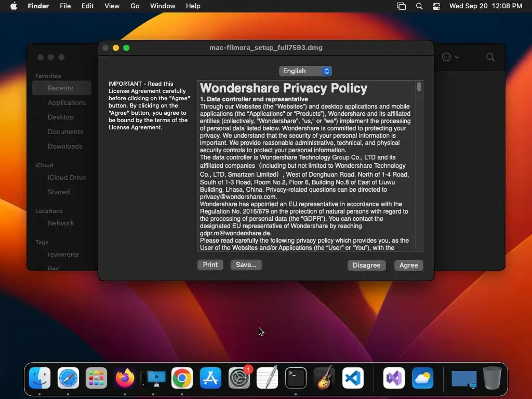Open the English language dropdown
This screenshot has height=399, width=532.
[305, 71]
